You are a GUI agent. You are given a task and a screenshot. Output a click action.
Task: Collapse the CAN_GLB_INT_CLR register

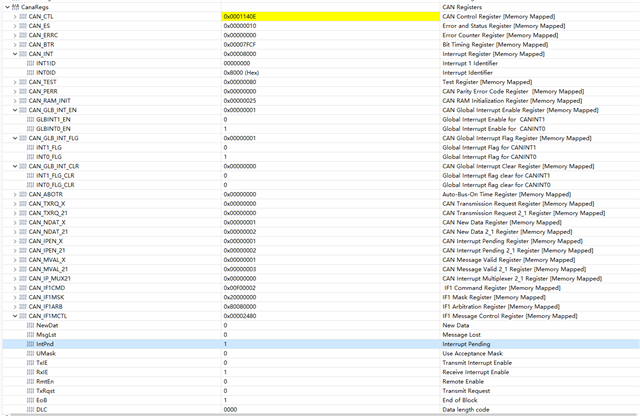[15, 166]
